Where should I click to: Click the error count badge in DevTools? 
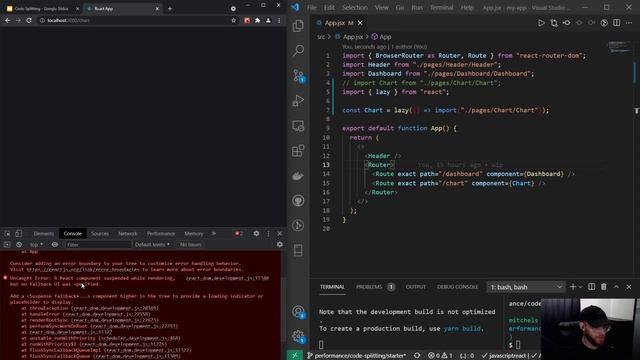(239, 233)
